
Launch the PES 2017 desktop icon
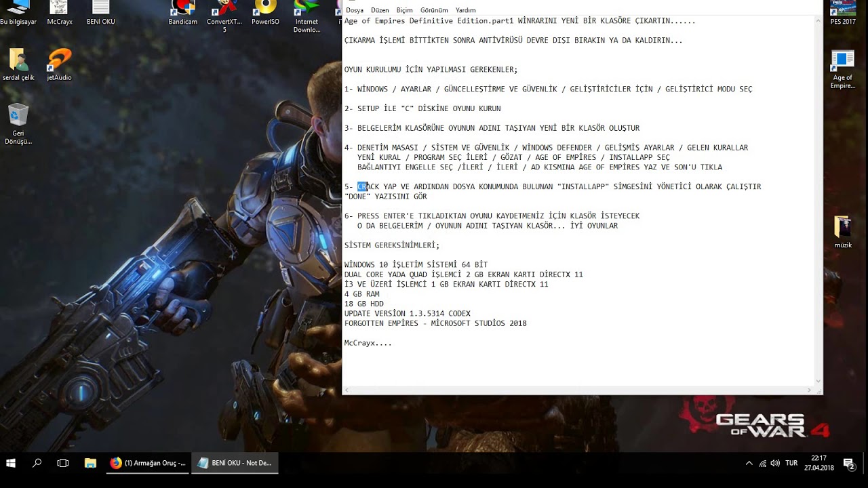[x=843, y=13]
